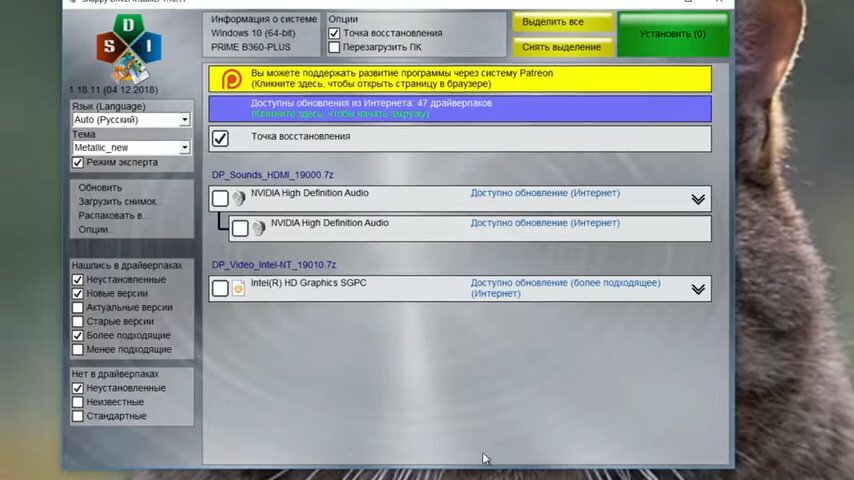Click 'Доступно обновление (более подходящее)' Intel status
This screenshot has width=854, height=480.
click(565, 288)
